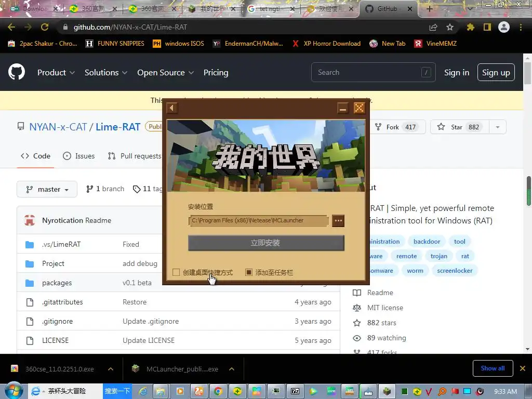This screenshot has width=532, height=399.
Task: Open the Chrome three-dot menu
Action: tap(521, 27)
